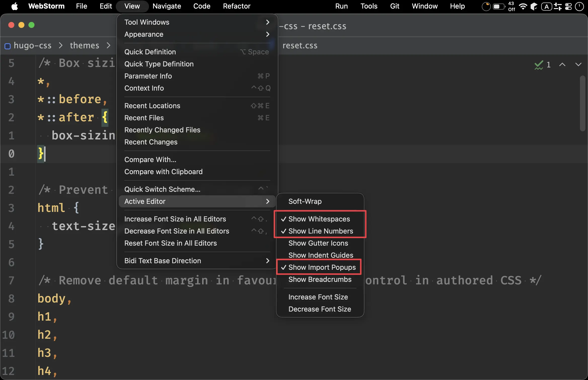Uncheck Show Import Popups
This screenshot has width=588, height=380.
pyautogui.click(x=322, y=267)
